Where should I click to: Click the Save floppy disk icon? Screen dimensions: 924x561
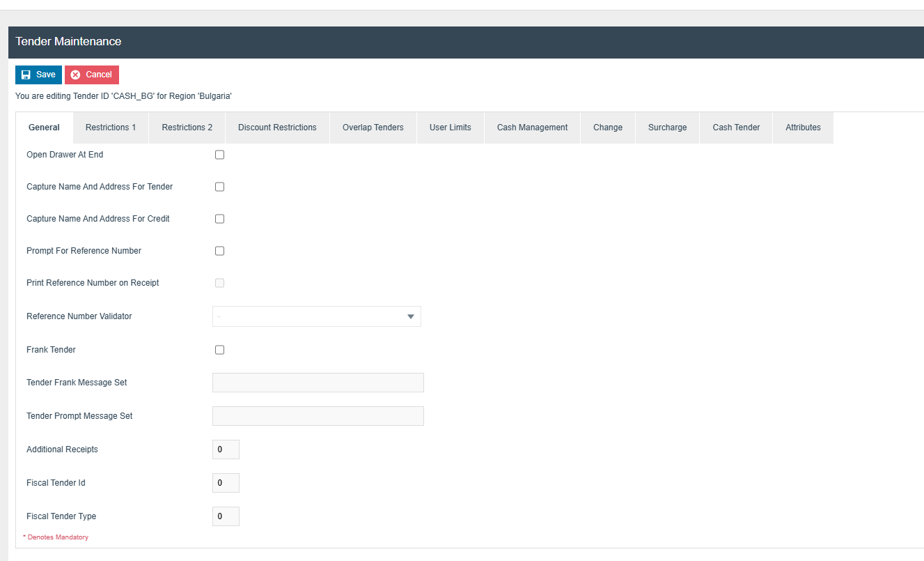point(26,75)
